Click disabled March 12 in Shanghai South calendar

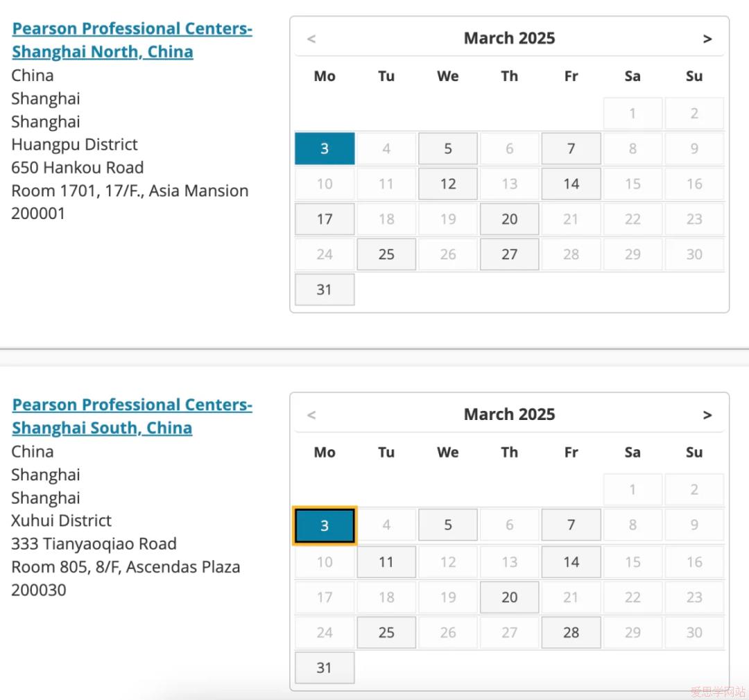pos(448,562)
